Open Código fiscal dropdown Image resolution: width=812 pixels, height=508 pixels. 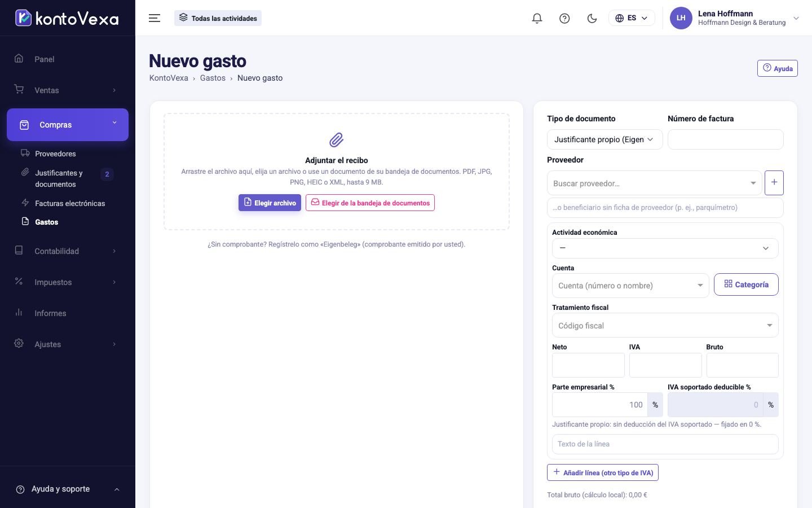(665, 325)
